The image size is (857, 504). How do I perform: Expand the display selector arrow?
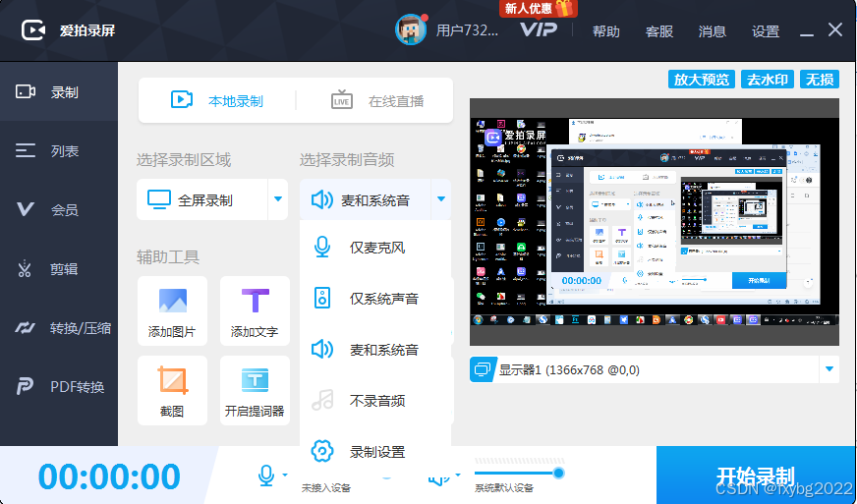tap(829, 369)
